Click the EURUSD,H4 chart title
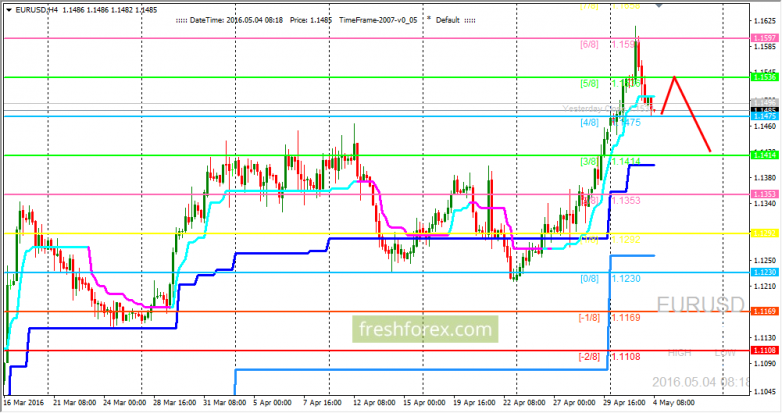The image size is (782, 413). click(37, 10)
